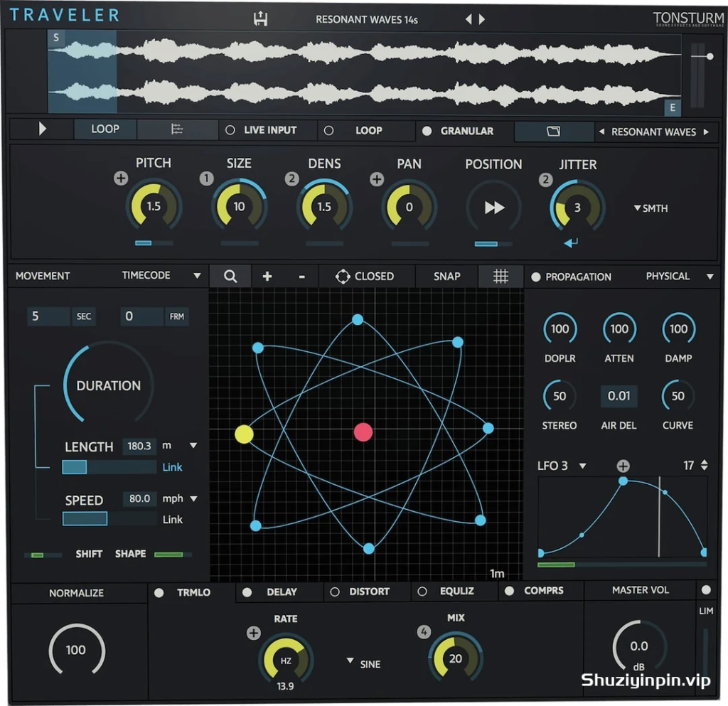
Task: Toggle the COMPRS effect on/off
Action: point(509,591)
